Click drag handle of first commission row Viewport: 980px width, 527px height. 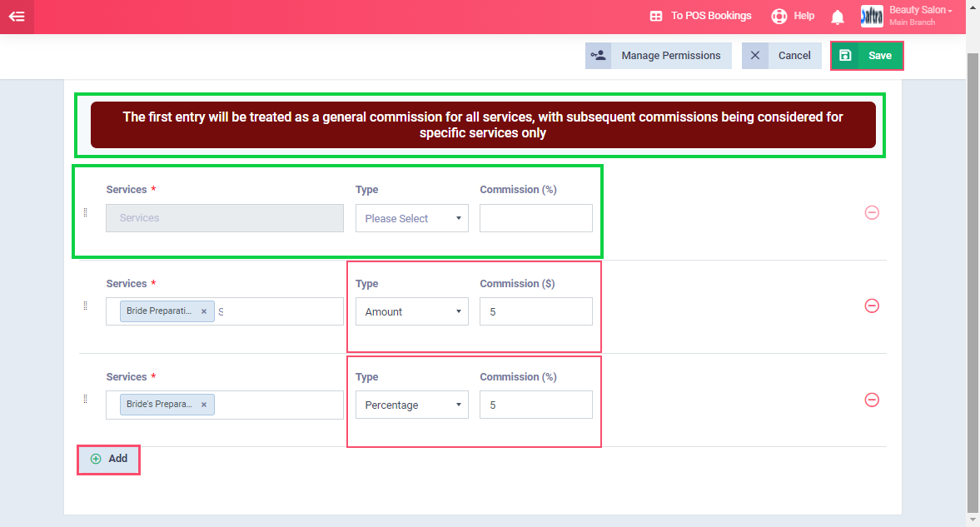86,212
